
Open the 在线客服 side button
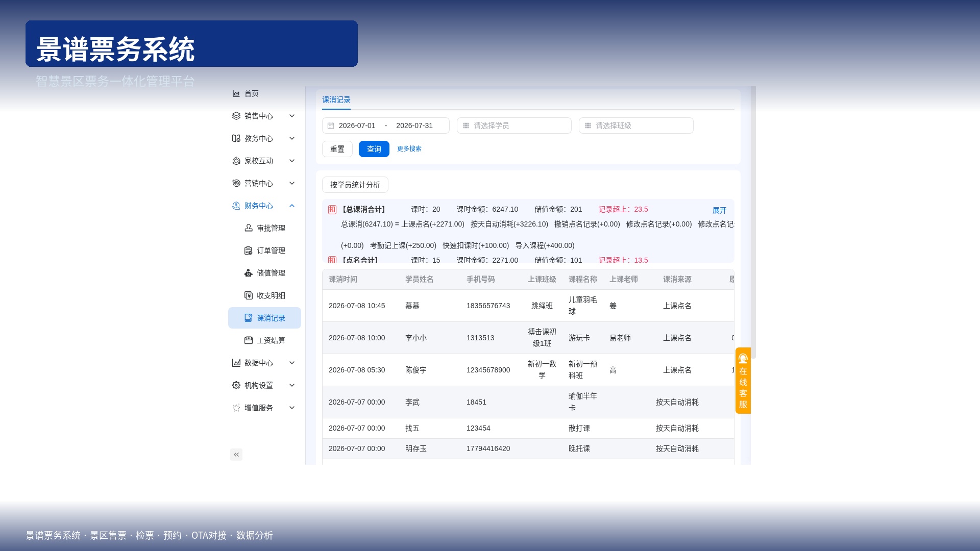point(743,381)
